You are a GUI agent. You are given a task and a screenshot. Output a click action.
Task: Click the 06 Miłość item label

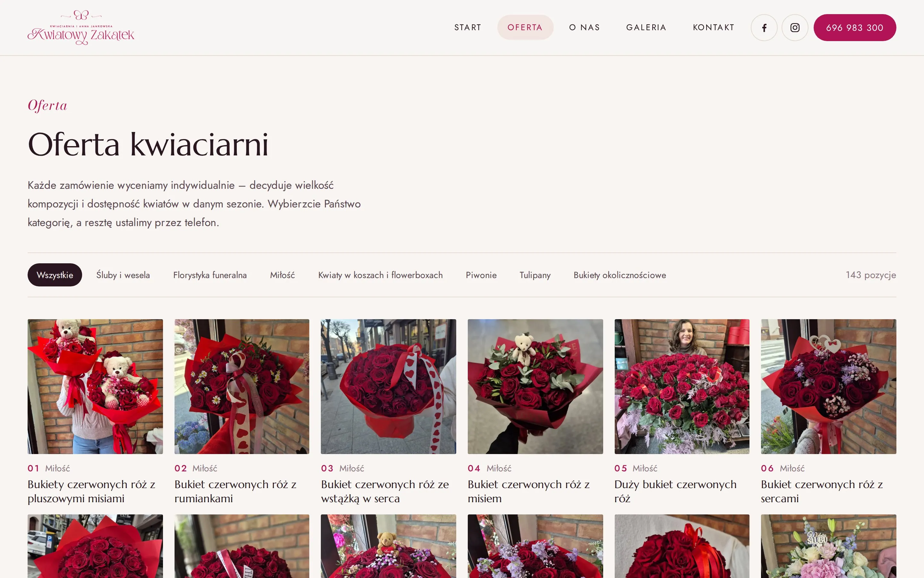[783, 468]
